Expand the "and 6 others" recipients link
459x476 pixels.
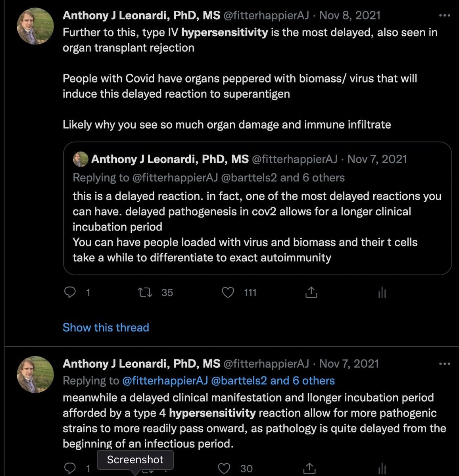click(302, 381)
